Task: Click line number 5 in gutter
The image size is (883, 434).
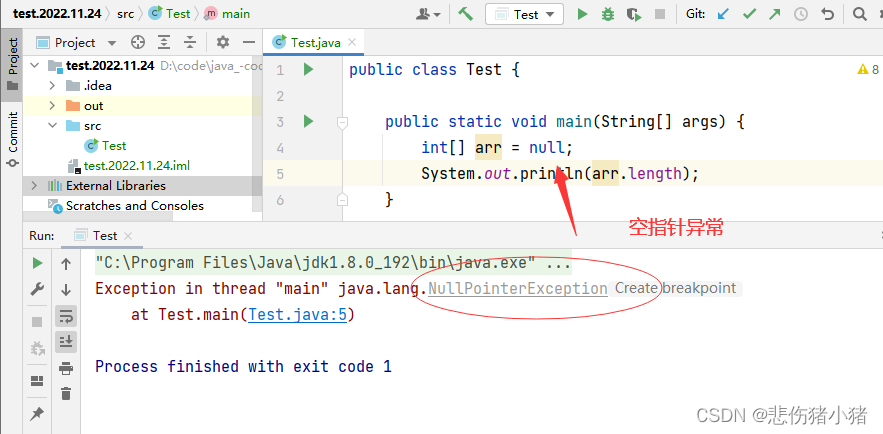Action: pos(280,174)
